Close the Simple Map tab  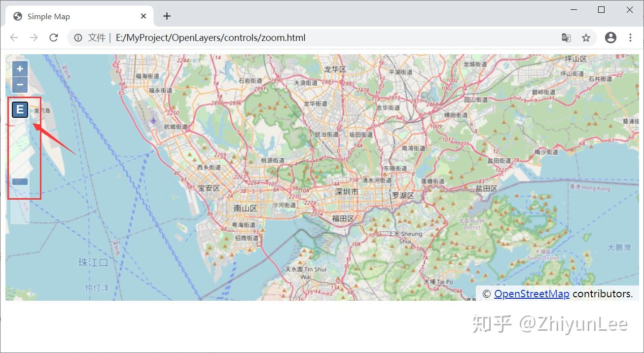click(x=143, y=16)
